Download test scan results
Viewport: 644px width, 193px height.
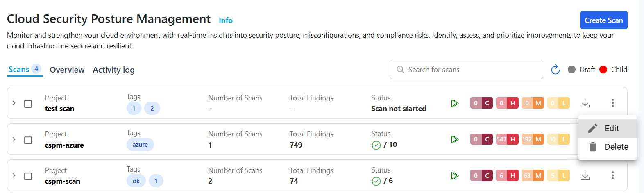pos(585,103)
